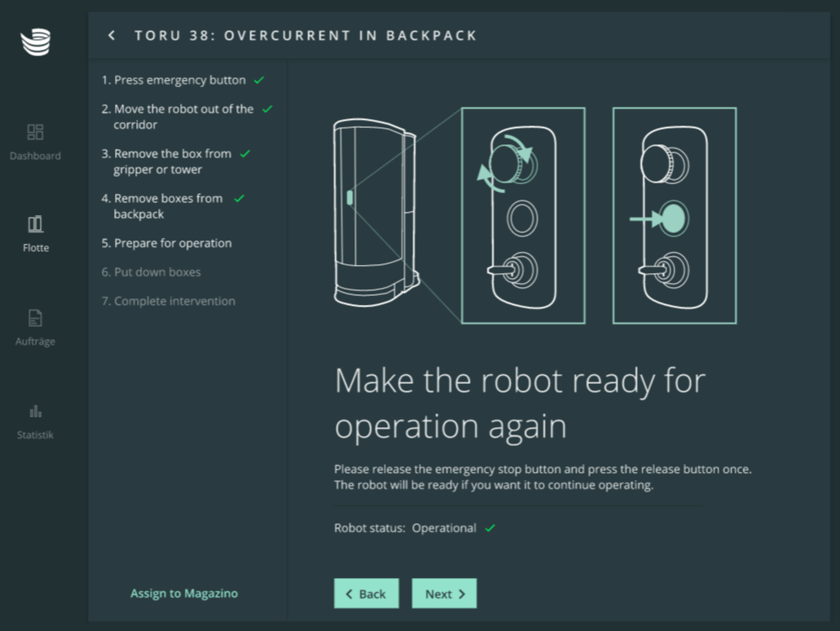This screenshot has width=840, height=631.
Task: Open the Statistik bar chart icon
Action: (35, 412)
